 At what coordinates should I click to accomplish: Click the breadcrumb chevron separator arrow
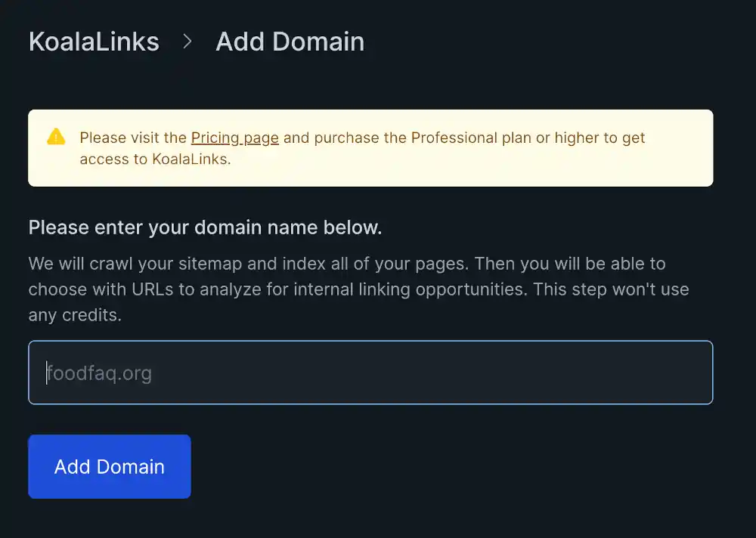187,42
